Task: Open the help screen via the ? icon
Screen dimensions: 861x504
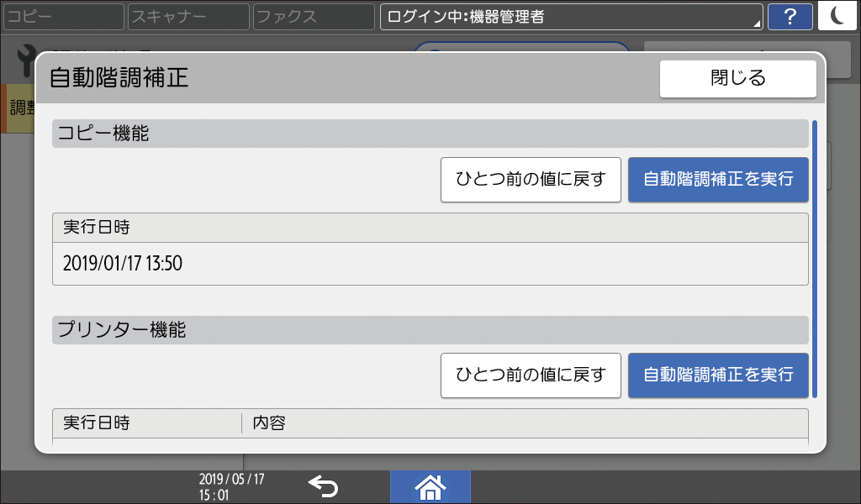Action: (x=790, y=16)
